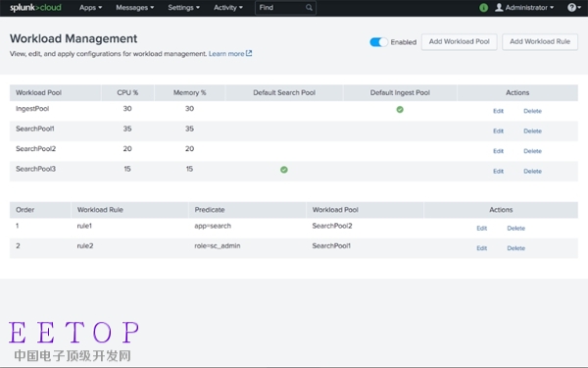Click the Default Ingest Pool column header
This screenshot has height=368, width=588.
[x=400, y=93]
